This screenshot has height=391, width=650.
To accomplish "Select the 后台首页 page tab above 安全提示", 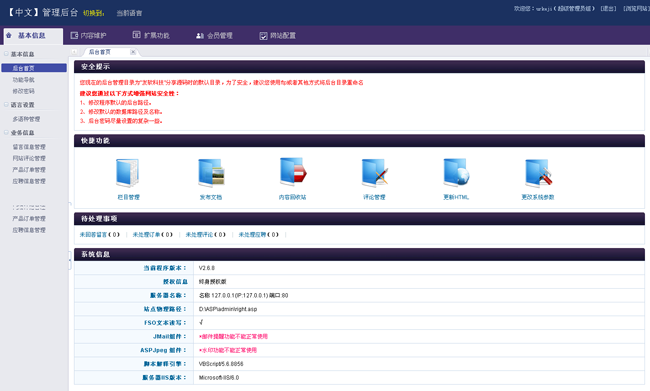I will 100,52.
